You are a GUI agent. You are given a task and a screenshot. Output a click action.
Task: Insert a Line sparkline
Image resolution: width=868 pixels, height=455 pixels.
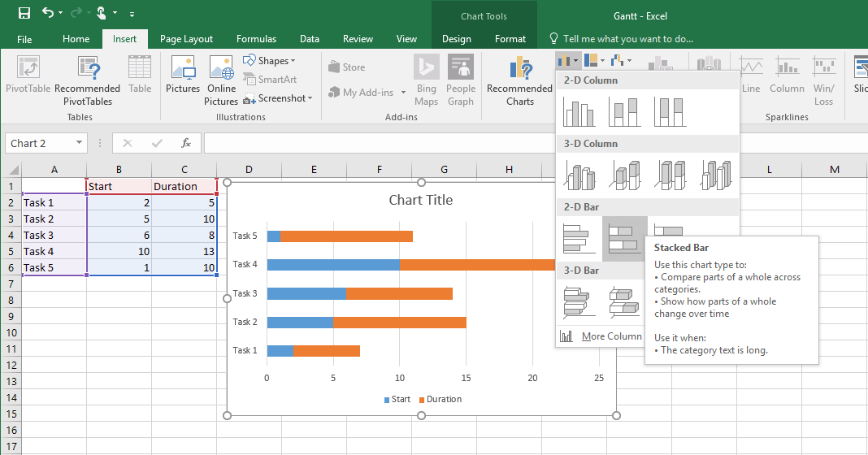coord(751,74)
